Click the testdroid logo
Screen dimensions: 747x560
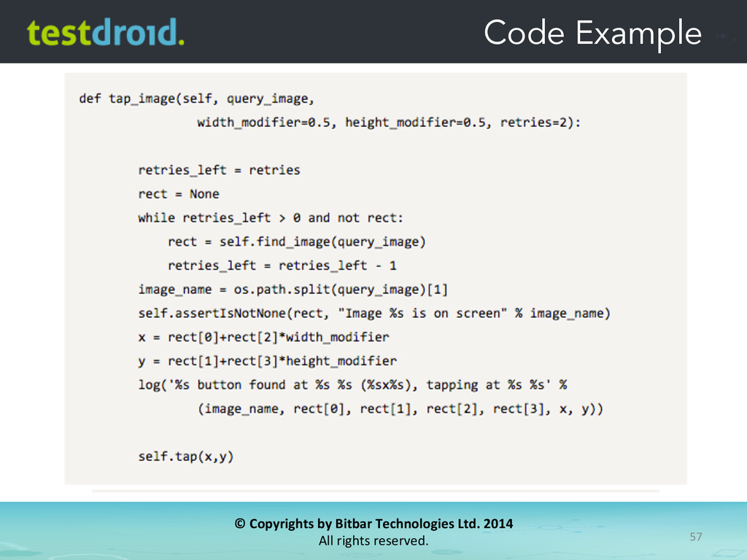coord(105,32)
